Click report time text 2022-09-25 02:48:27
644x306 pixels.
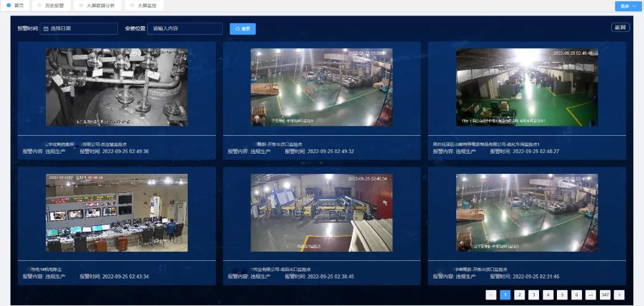pos(536,151)
